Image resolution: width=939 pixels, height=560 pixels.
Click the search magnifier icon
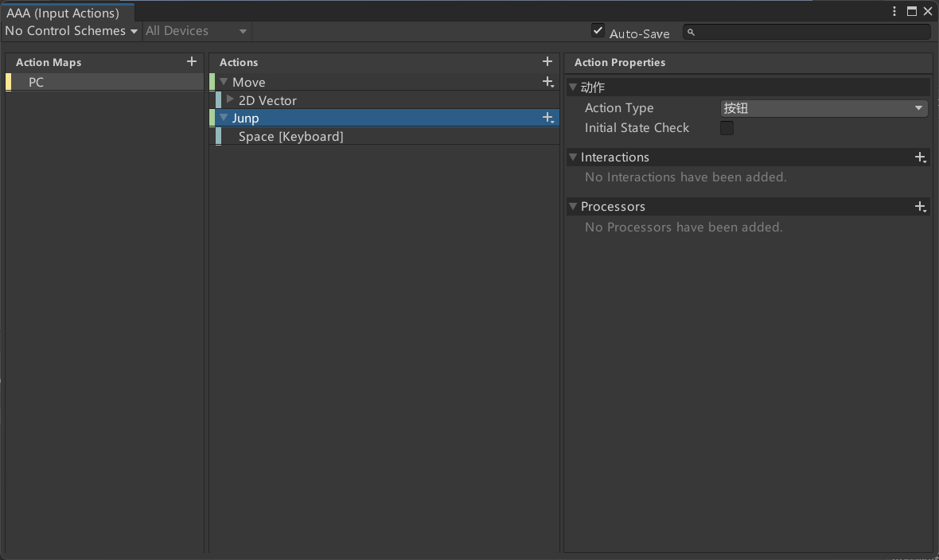(691, 33)
